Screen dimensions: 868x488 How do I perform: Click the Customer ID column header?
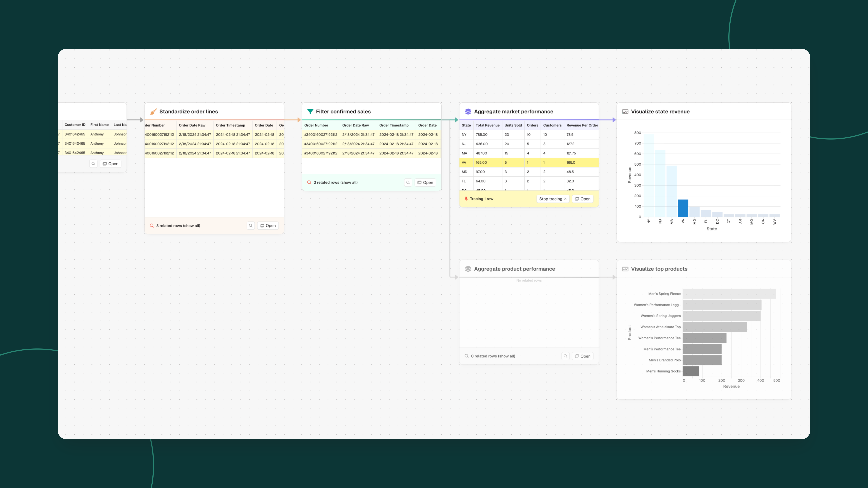[75, 125]
